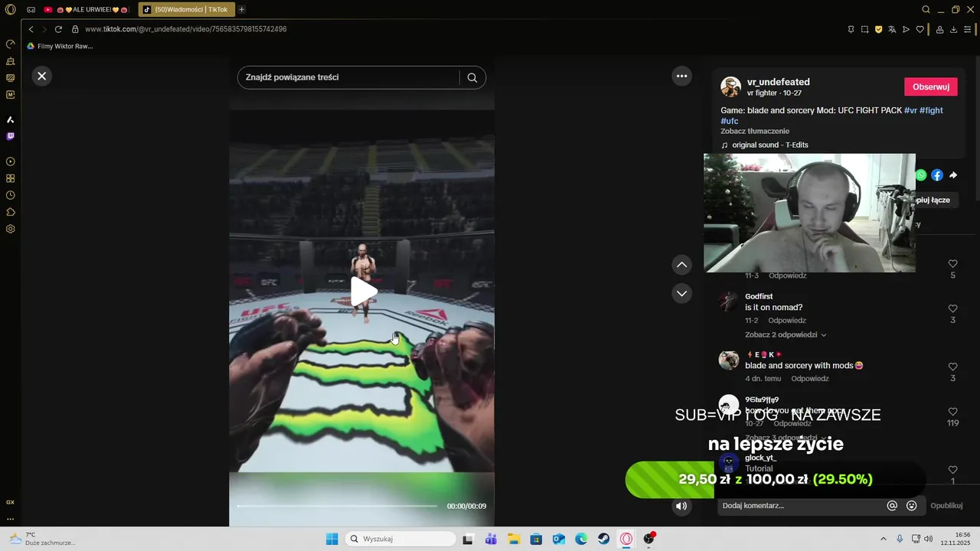Viewport: 980px width, 551px height.
Task: Open vr_undefeated profile avatar
Action: pyautogui.click(x=731, y=86)
